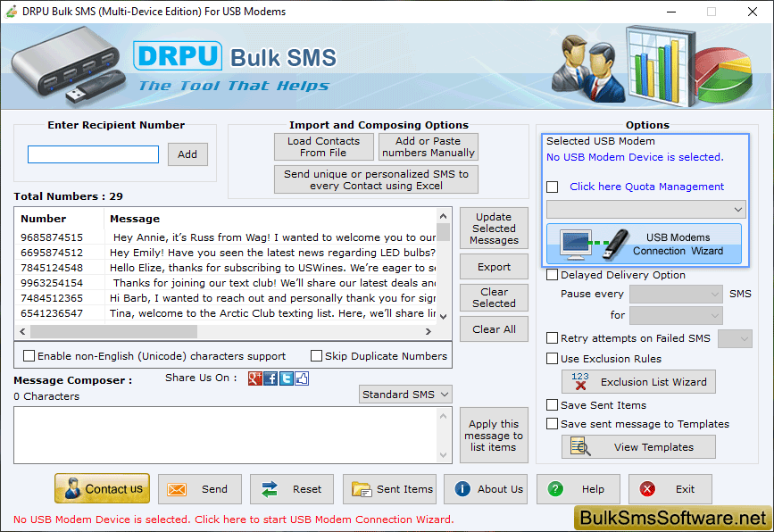
Task: Click the green question mark Help icon
Action: (x=555, y=488)
